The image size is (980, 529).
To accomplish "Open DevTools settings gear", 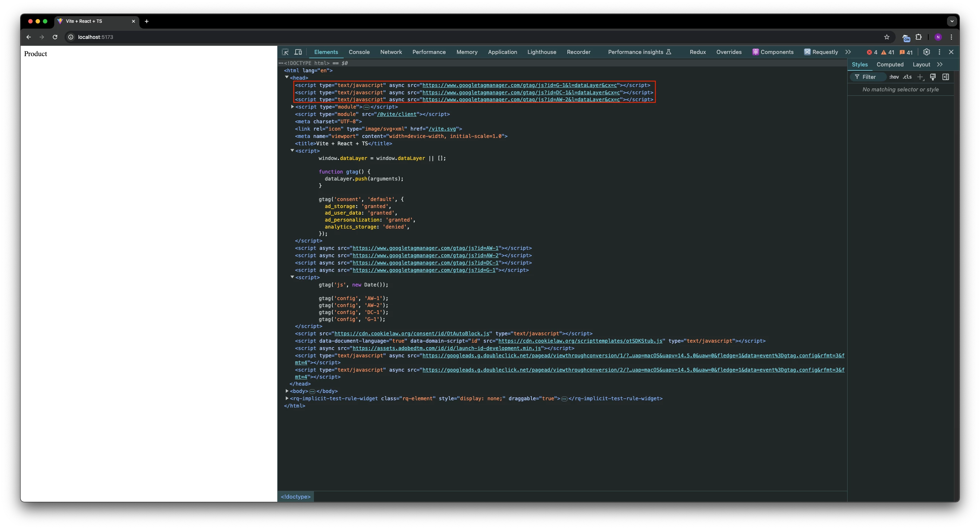I will point(926,52).
